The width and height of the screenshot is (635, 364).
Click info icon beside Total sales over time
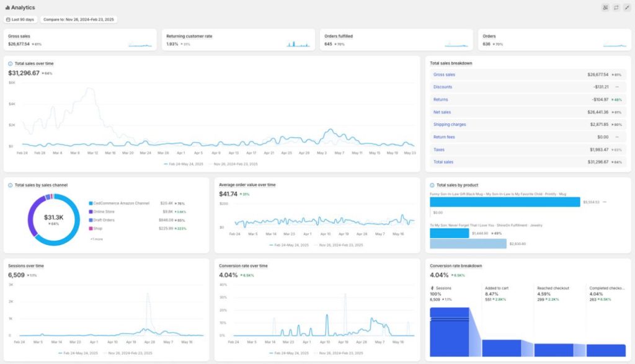pos(10,63)
